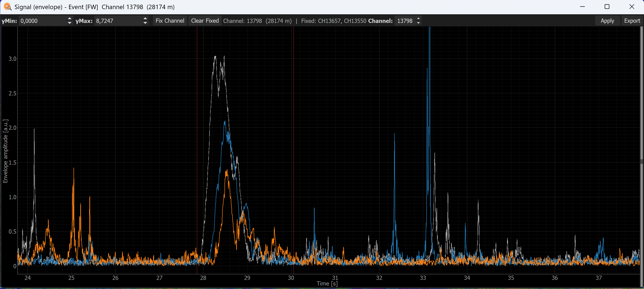Export the envelope plot

coord(632,21)
